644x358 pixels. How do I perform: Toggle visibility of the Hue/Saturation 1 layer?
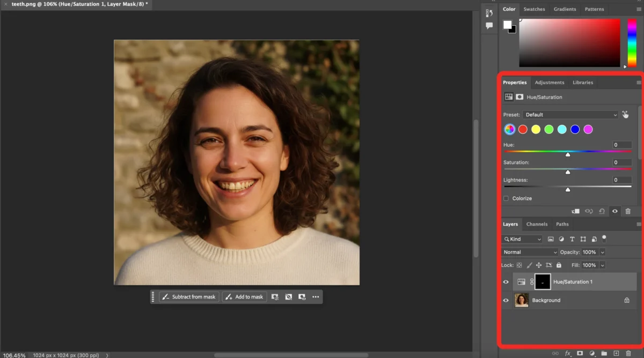pyautogui.click(x=505, y=281)
